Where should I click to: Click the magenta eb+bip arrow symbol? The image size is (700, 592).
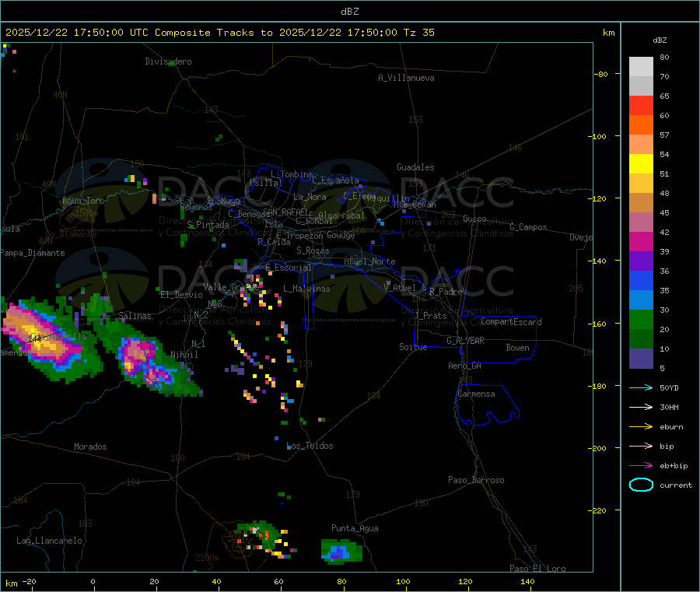[641, 466]
